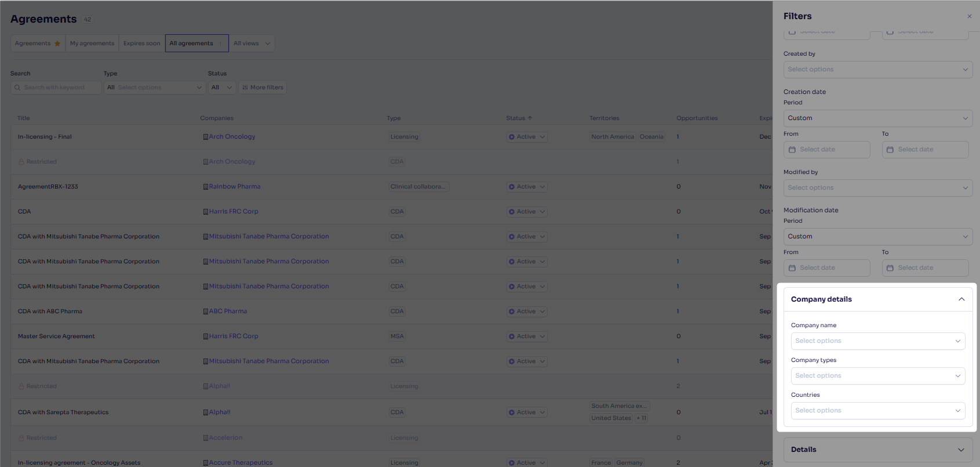Click the MSA type tag
The height and width of the screenshot is (467, 980).
click(x=397, y=336)
